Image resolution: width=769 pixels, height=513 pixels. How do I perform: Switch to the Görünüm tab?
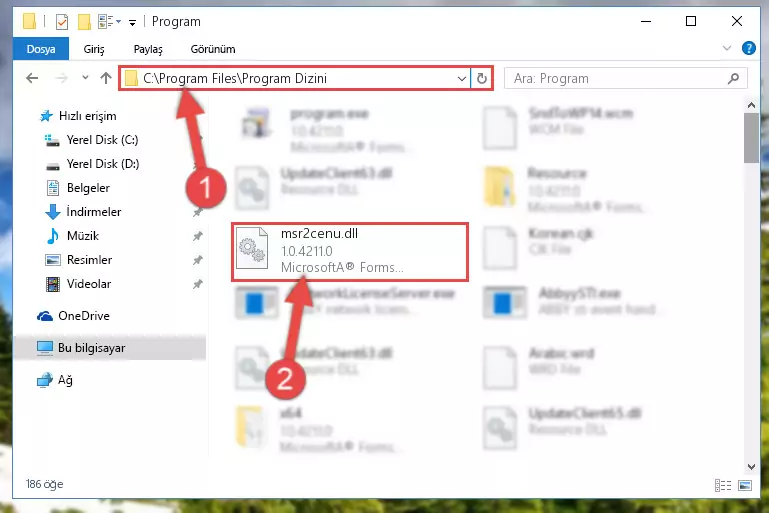tap(213, 49)
